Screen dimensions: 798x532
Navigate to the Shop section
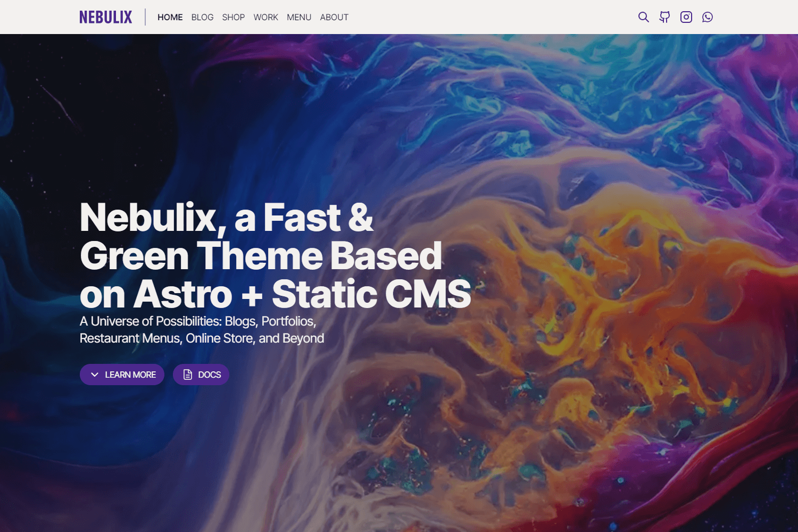[x=233, y=17]
